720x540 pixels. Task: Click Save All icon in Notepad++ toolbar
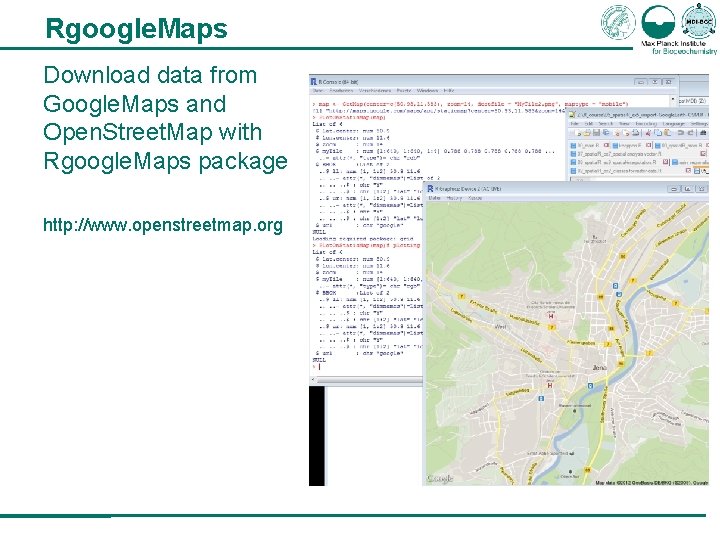[x=606, y=133]
